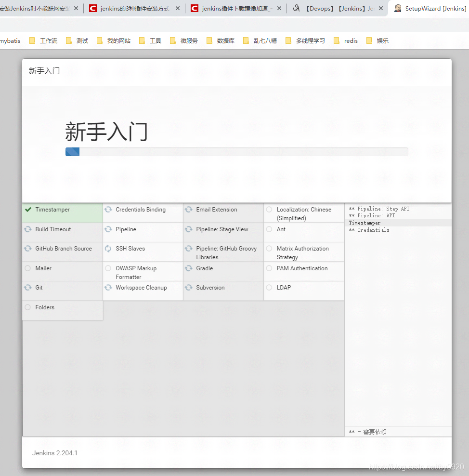Click the Subversion plugin label
This screenshot has width=469, height=476.
tap(210, 288)
